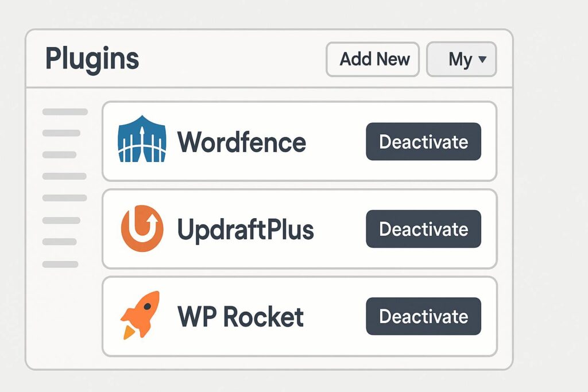
Task: Select the bottom sidebar menu item
Action: point(60,264)
